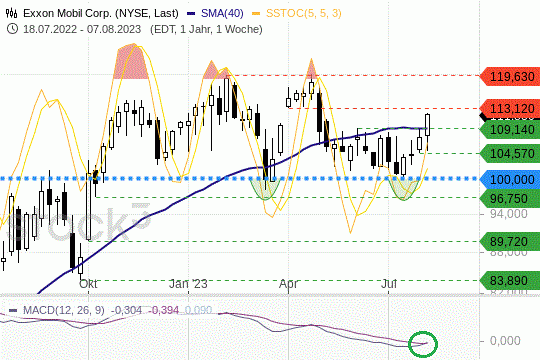The height and width of the screenshot is (360, 540).
Task: Click the SSTOC(5, 5, 3) legend label
Action: pos(304,13)
